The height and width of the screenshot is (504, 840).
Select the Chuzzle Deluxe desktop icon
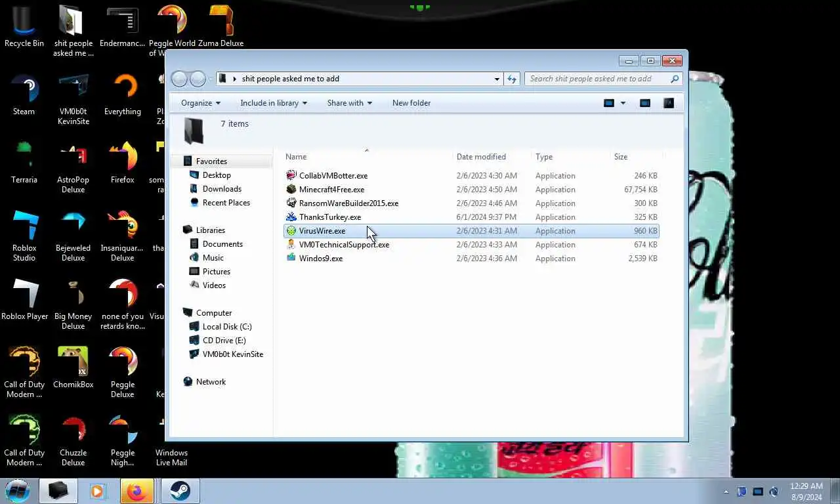coord(73,441)
